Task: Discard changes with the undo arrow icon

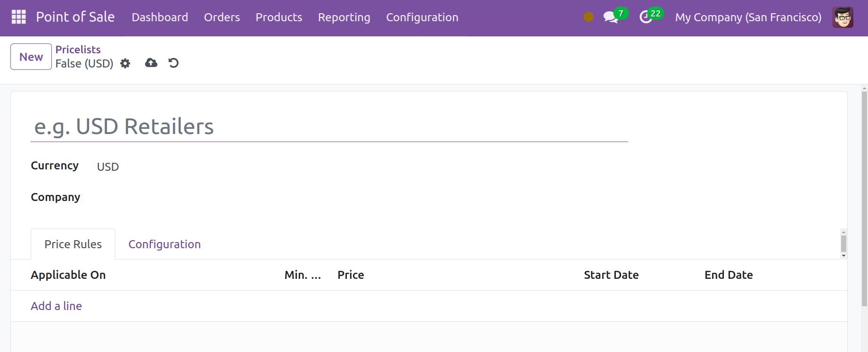Action: coord(173,63)
